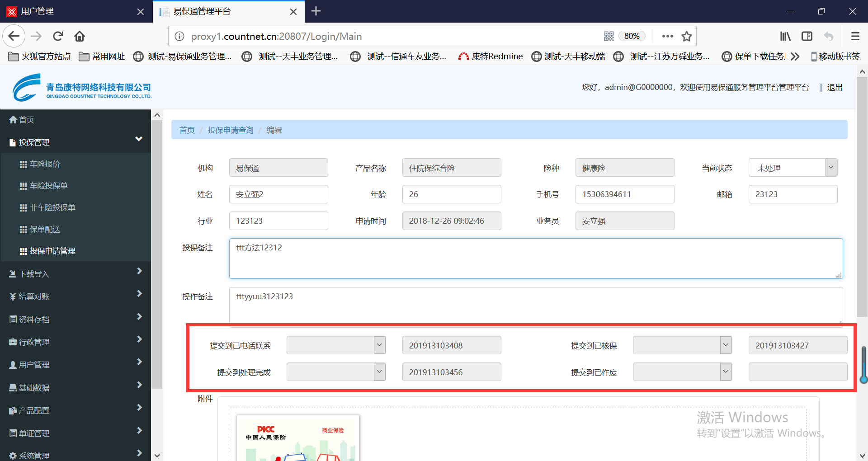The height and width of the screenshot is (461, 868).
Task: Click the 姓名 input field
Action: tap(278, 194)
